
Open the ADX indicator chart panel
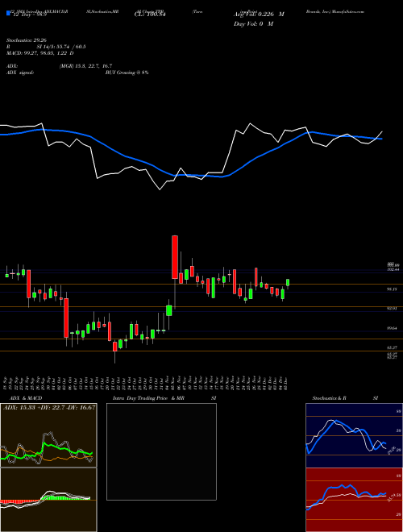pyautogui.click(x=48, y=435)
